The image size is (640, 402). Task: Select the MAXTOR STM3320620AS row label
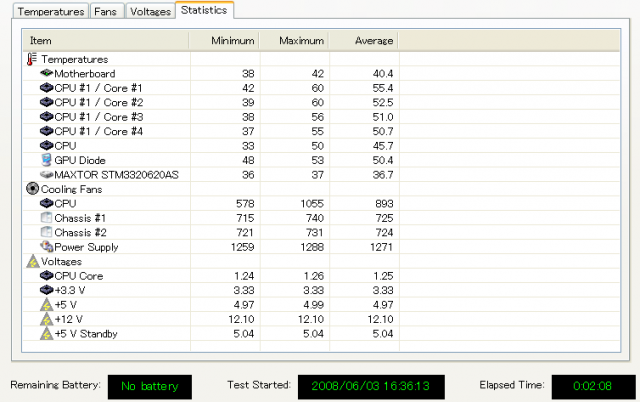116,175
